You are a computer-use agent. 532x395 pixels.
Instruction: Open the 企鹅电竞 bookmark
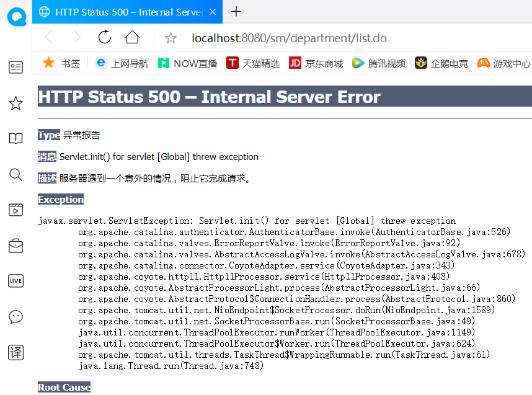441,63
